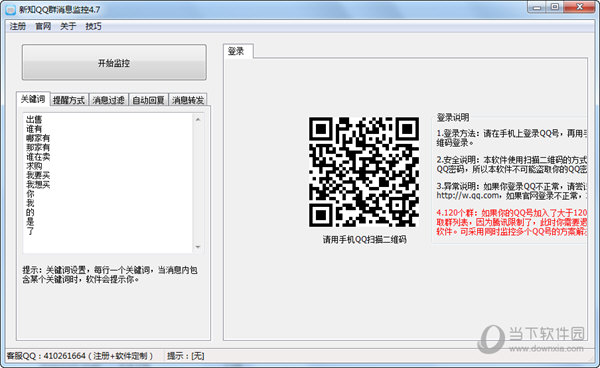Image resolution: width=600 pixels, height=368 pixels.
Task: Open the 注册 menu
Action: 18,26
